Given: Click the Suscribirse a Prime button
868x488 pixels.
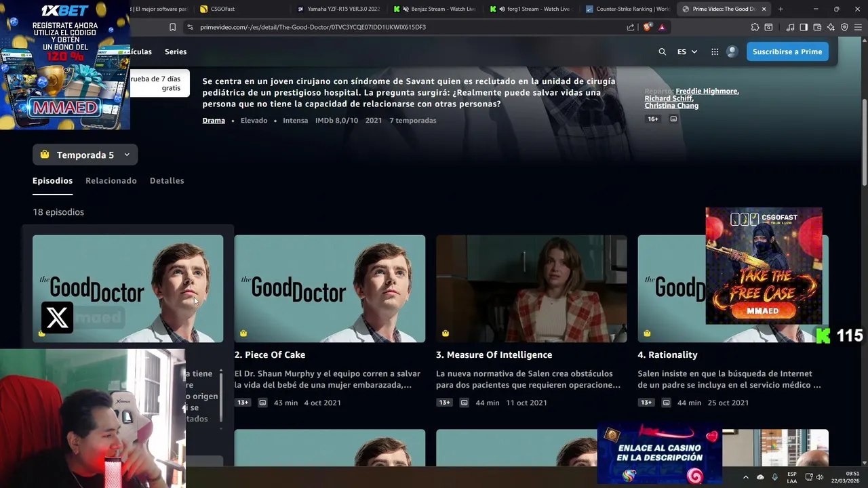Looking at the screenshot, I should [787, 52].
